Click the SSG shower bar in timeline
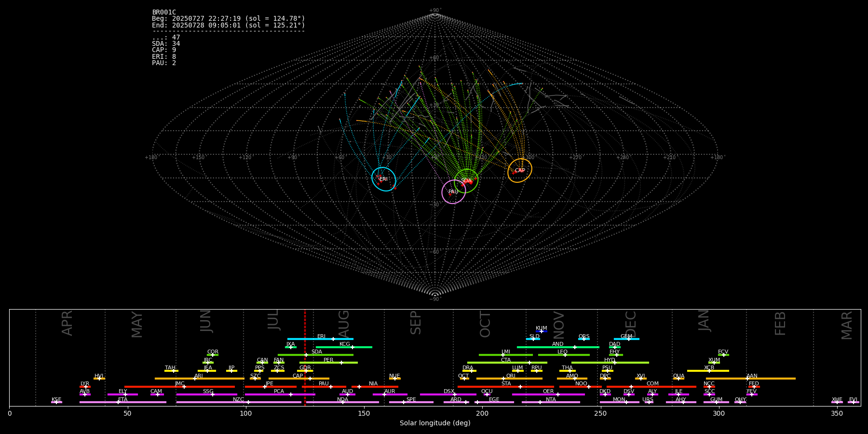Viewport: 868px width, 434px height. tap(206, 394)
